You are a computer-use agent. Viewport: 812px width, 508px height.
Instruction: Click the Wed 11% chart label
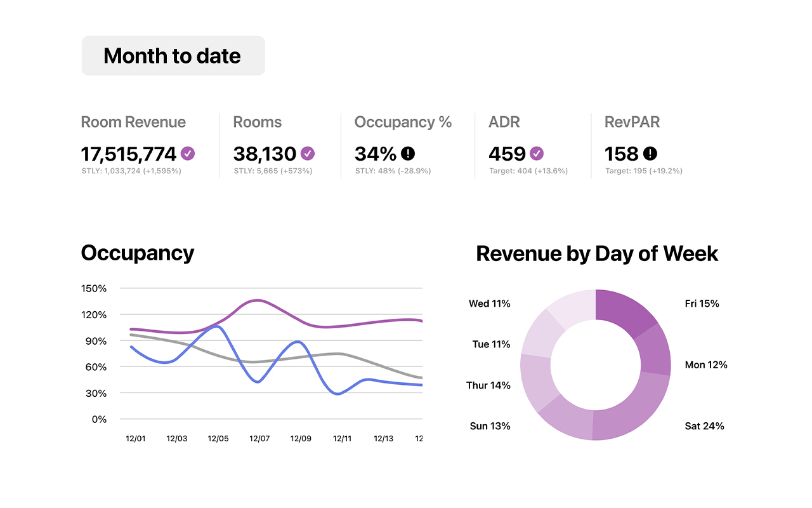pyautogui.click(x=489, y=304)
